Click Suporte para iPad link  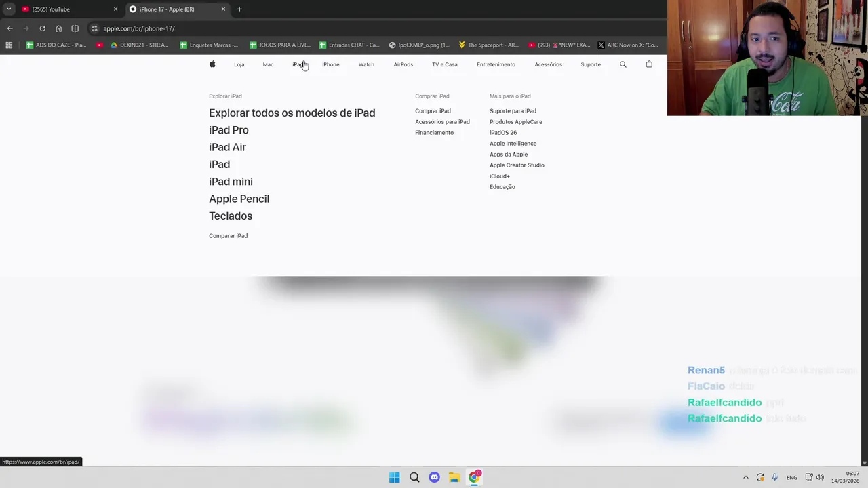(513, 111)
